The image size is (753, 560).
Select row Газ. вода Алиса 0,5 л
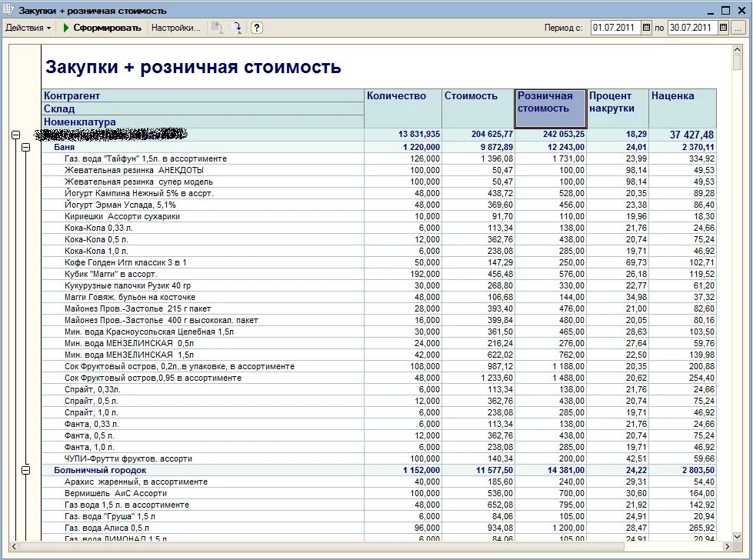coord(378,528)
